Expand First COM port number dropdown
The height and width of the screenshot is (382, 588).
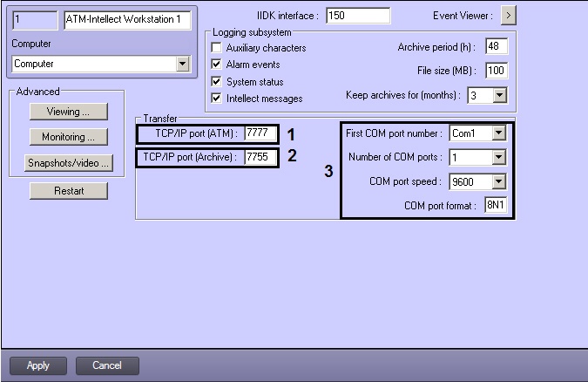click(x=499, y=133)
